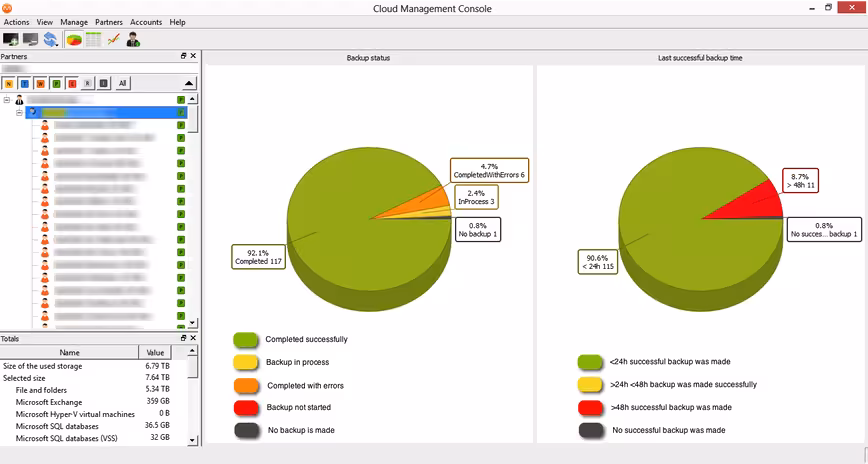Click the remove device monitor icon
This screenshot has width=868, height=464.
click(x=30, y=39)
